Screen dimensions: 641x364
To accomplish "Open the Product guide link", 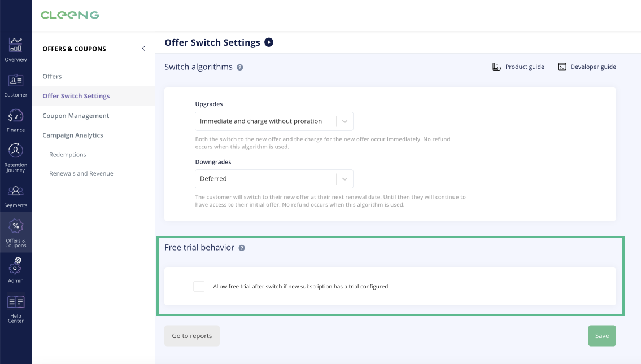I will point(525,67).
